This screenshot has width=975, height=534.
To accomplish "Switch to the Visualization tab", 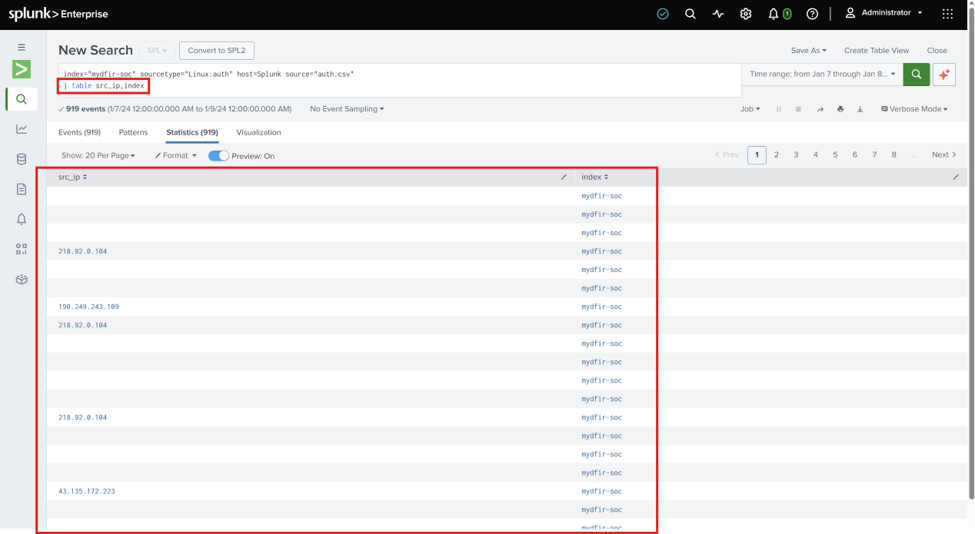I will pyautogui.click(x=259, y=132).
